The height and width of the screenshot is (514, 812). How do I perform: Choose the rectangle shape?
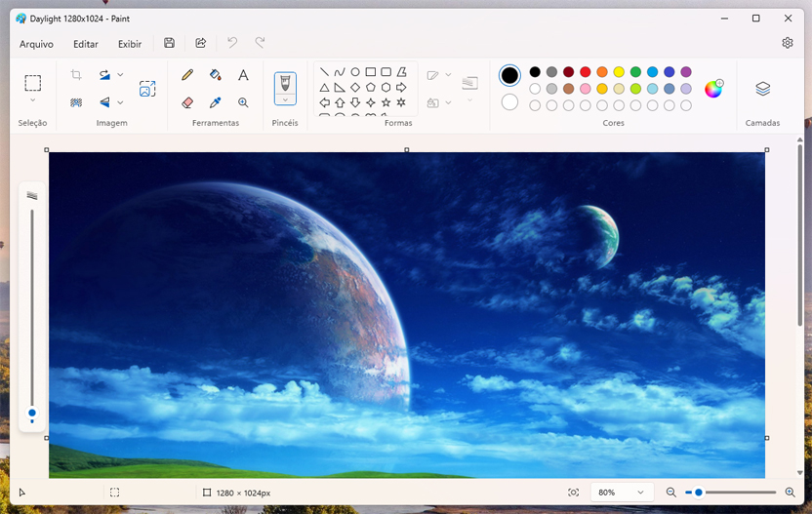pyautogui.click(x=370, y=72)
